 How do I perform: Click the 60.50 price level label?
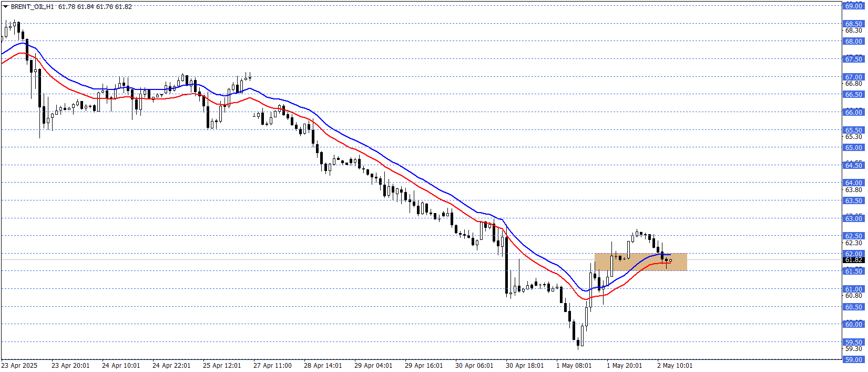click(854, 307)
